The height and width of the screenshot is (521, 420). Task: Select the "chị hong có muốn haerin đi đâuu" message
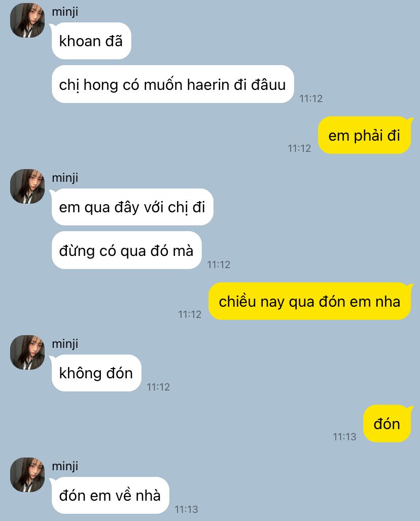pyautogui.click(x=172, y=84)
